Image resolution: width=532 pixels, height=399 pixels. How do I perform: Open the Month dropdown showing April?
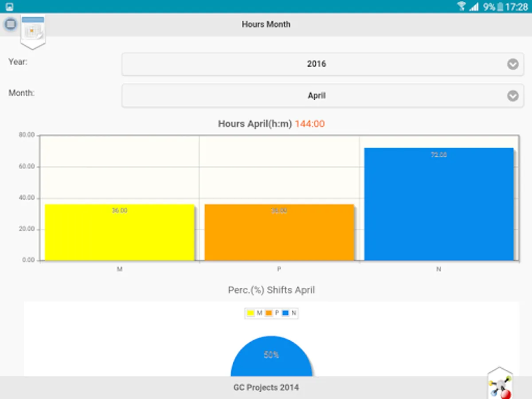[x=323, y=95]
